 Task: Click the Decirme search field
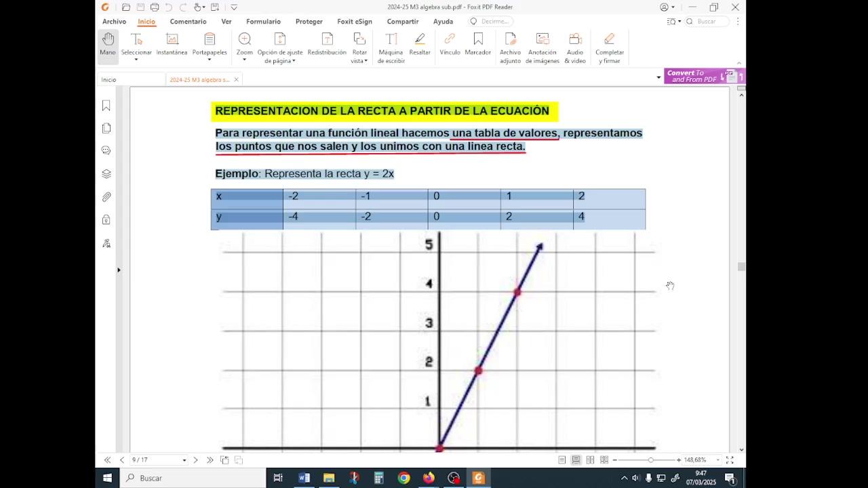tap(491, 22)
